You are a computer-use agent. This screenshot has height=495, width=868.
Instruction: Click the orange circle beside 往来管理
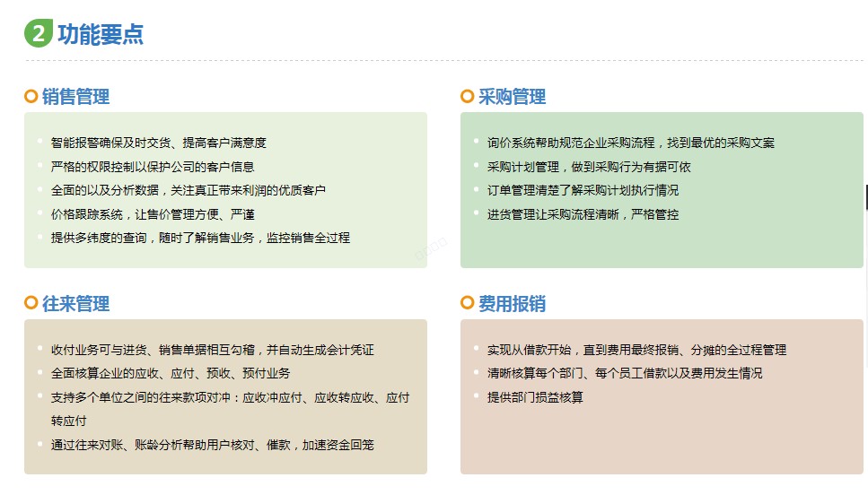point(31,302)
